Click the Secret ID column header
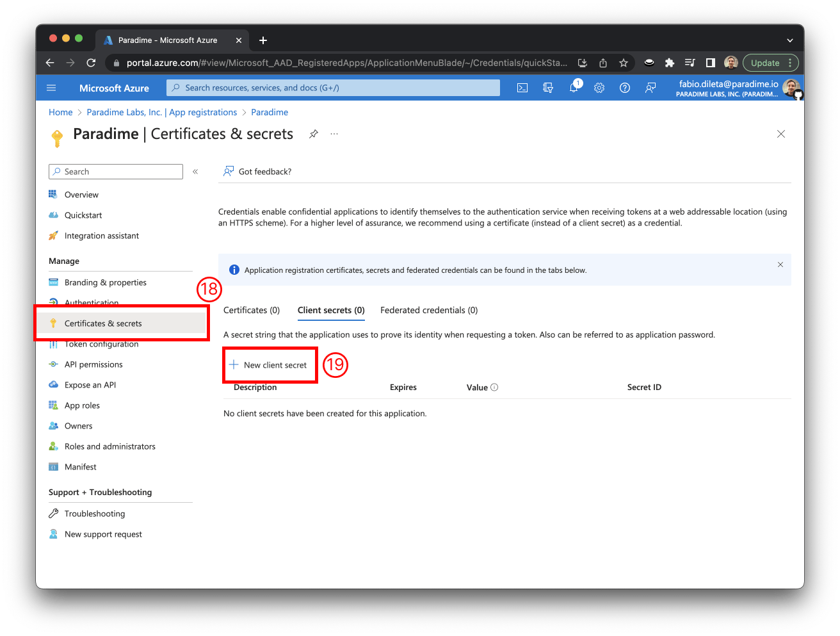This screenshot has height=636, width=840. coord(644,387)
